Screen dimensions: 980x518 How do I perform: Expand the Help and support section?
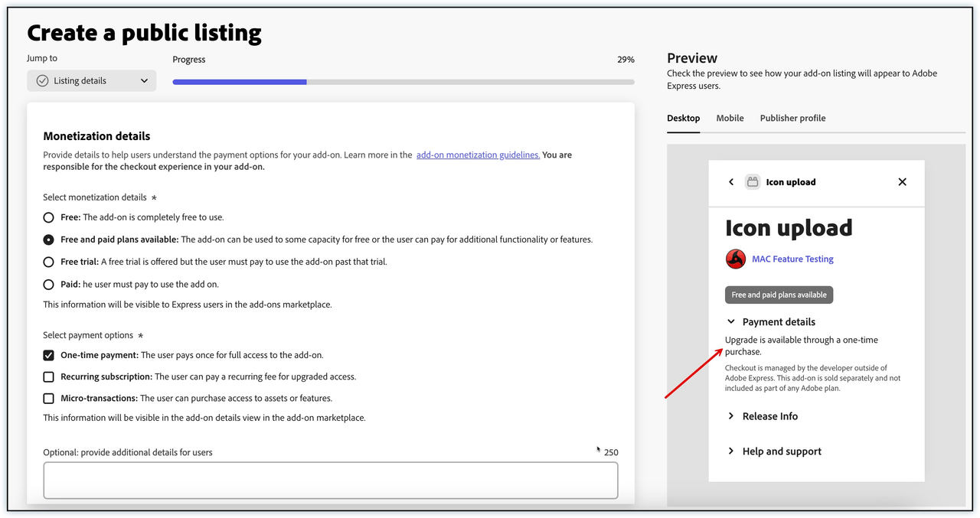(x=731, y=451)
